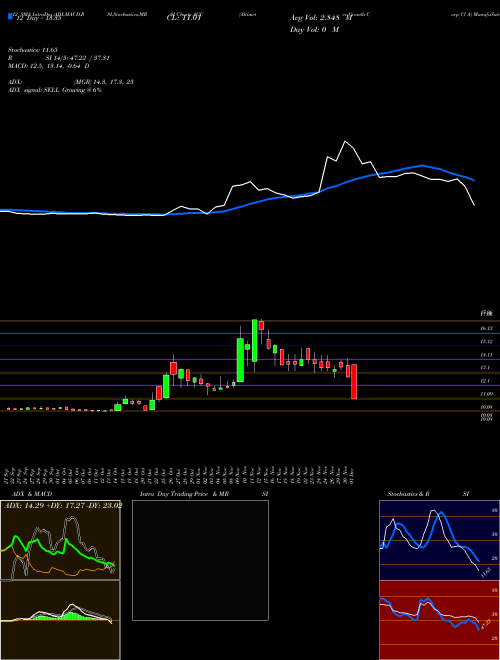This screenshot has height=660, width=500.
Task: Select the 'MACD: 12.5, 13.14, -0.64 D' line
Action: (48, 66)
